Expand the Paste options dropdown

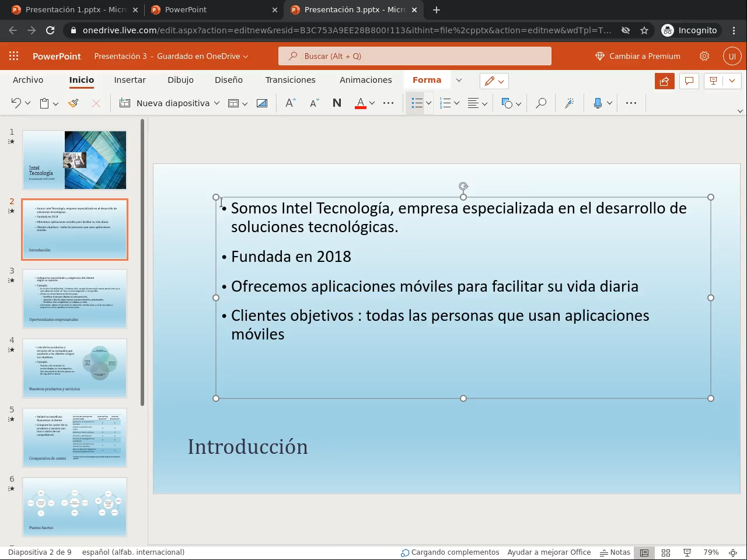click(x=55, y=104)
